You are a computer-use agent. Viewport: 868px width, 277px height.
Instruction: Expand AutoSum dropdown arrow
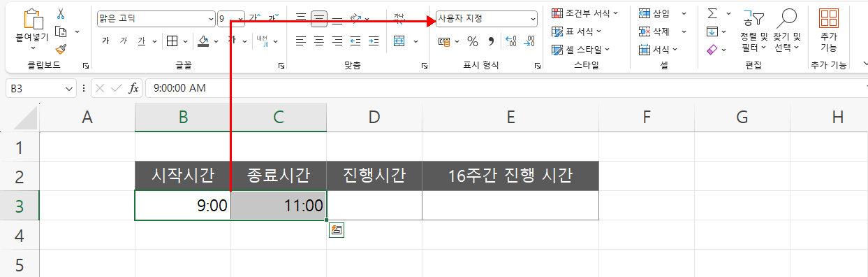click(x=728, y=13)
